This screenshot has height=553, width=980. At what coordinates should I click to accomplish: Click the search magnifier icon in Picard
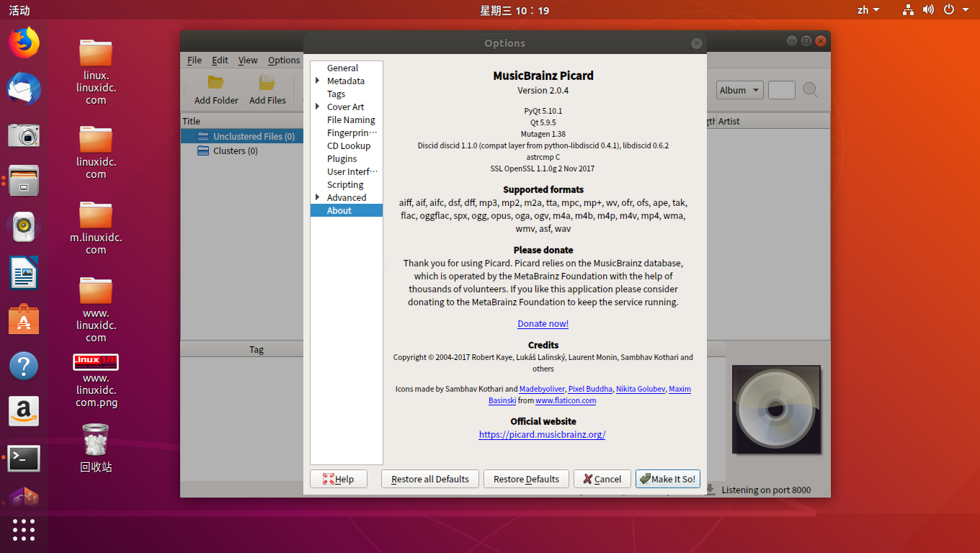tap(811, 90)
